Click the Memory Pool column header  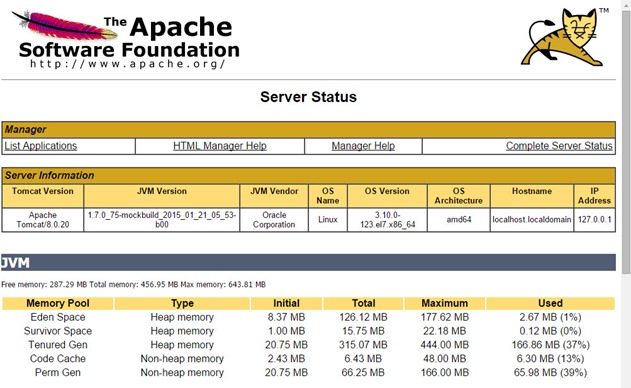pos(58,303)
